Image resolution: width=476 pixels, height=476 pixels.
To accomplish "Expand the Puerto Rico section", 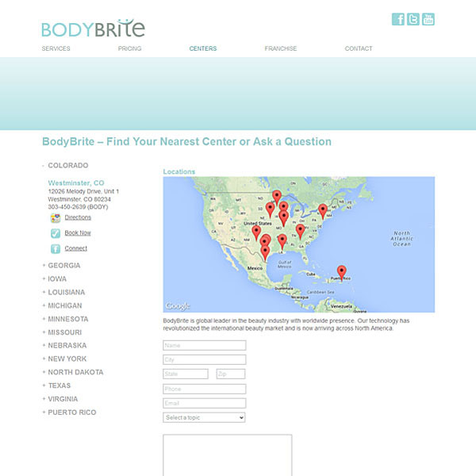I will [x=69, y=413].
